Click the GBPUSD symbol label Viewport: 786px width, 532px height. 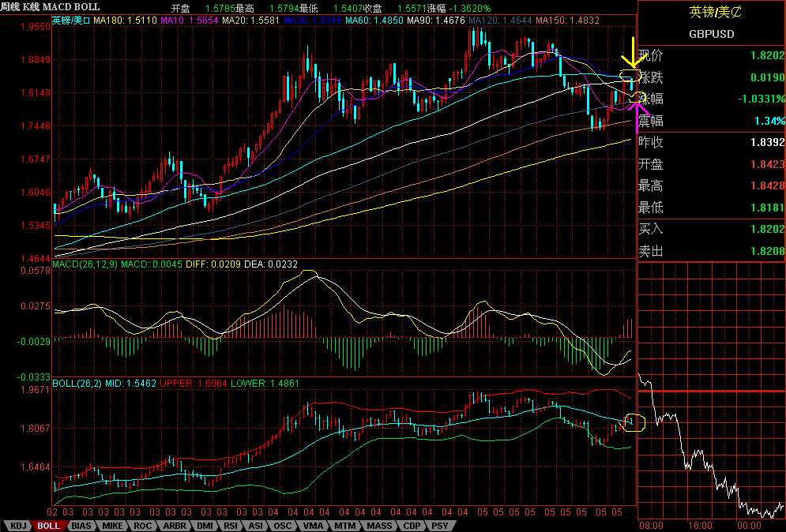(711, 34)
